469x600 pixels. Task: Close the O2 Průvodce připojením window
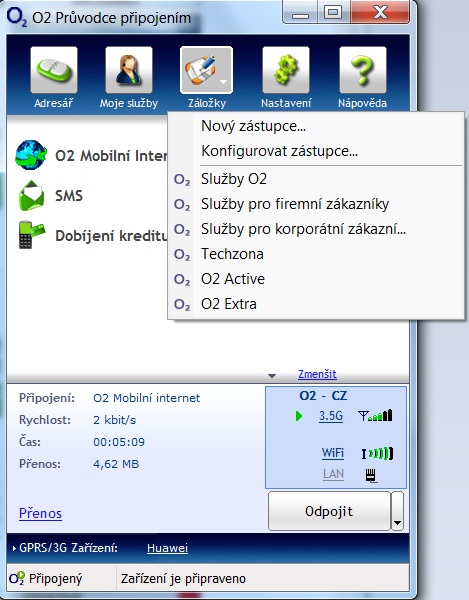tap(380, 12)
